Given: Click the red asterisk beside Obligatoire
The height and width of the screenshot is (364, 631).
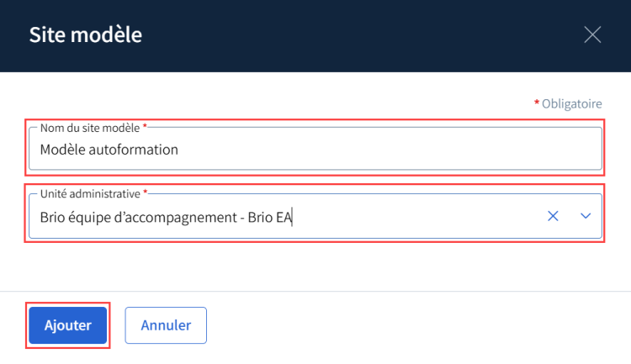Looking at the screenshot, I should [537, 103].
